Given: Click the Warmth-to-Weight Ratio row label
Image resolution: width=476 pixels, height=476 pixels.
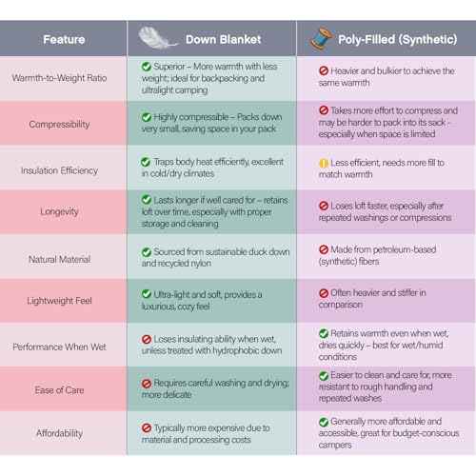Looking at the screenshot, I should (x=59, y=78).
